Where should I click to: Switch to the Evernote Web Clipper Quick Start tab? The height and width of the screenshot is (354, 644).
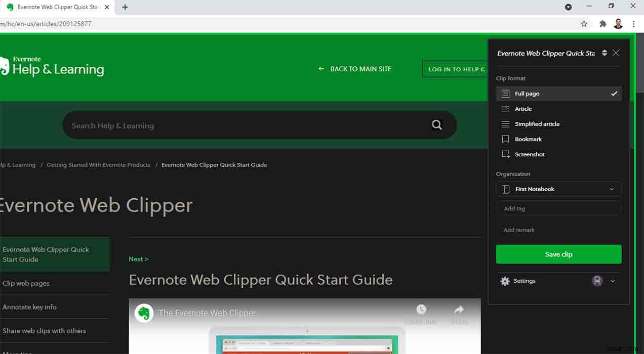click(x=56, y=7)
